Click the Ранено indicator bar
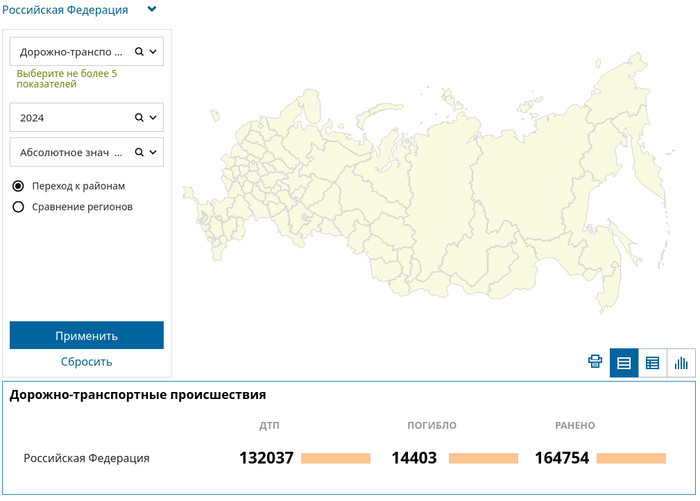This screenshot has height=501, width=700. [631, 458]
